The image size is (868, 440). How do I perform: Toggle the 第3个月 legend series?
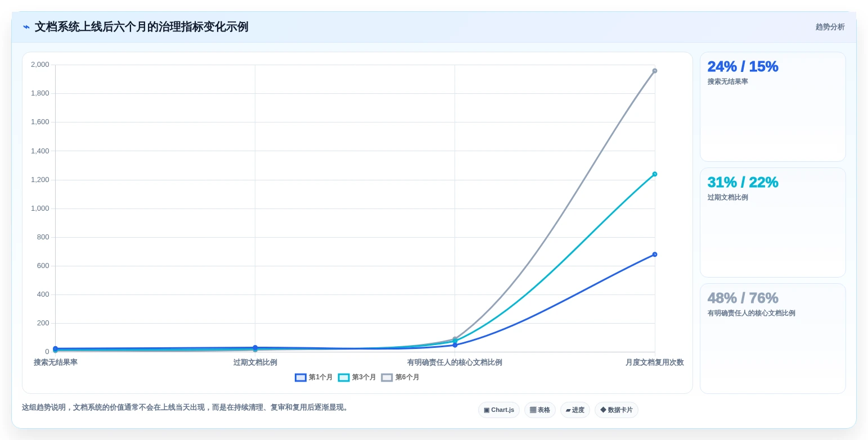point(357,378)
